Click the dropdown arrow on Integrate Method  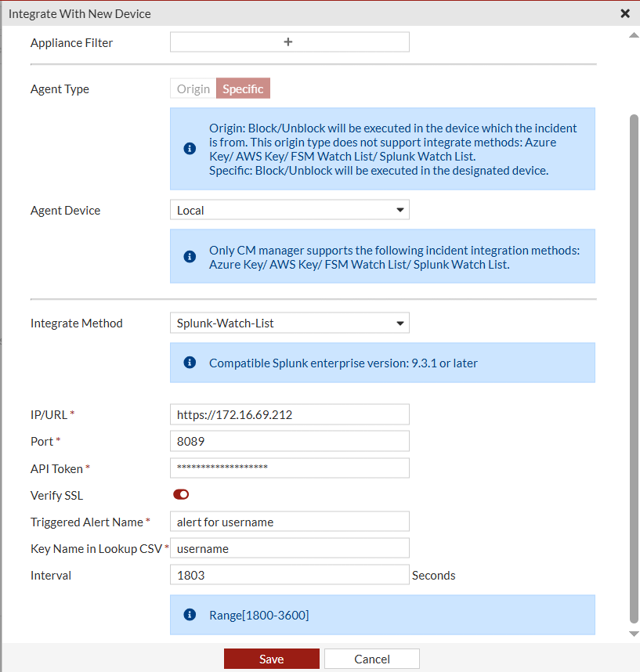(x=400, y=322)
